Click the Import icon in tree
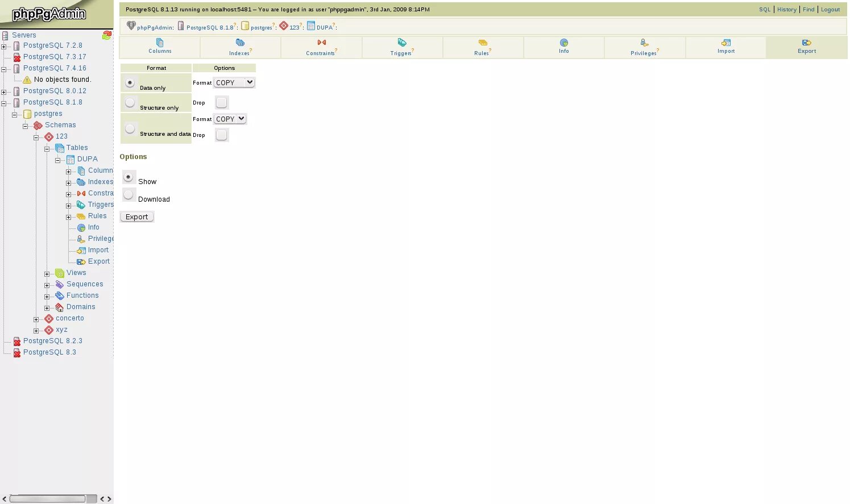The height and width of the screenshot is (504, 850). click(x=81, y=251)
